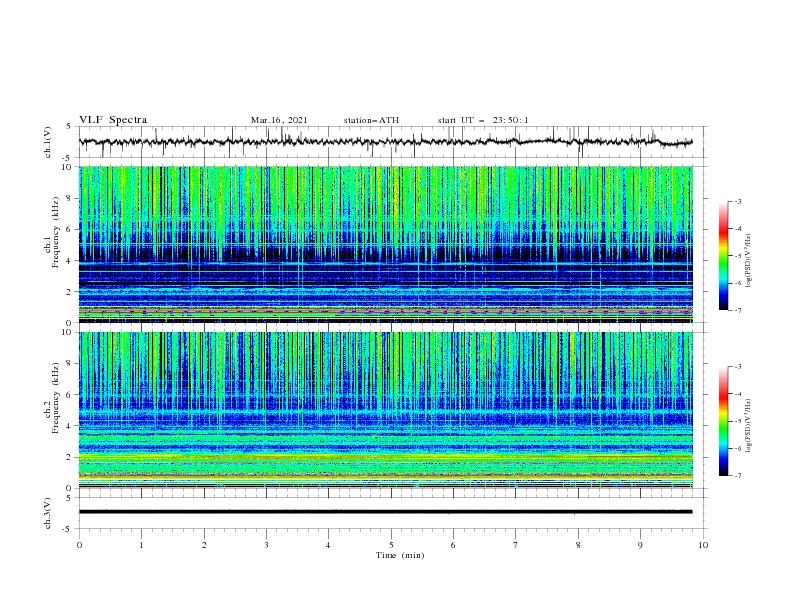Viewport: 792px width, 612px height.
Task: Click the '-3' value on ch.1 colorbar
Action: 737,201
